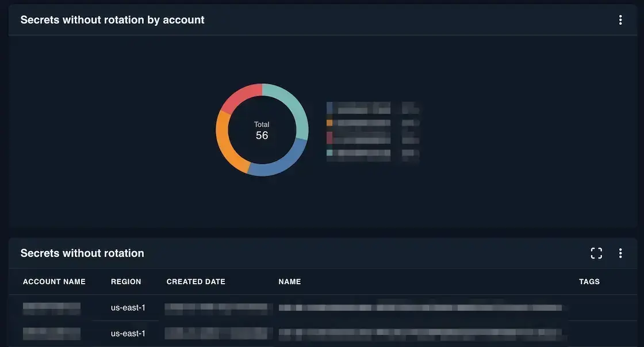Select the Secrets without rotation by account title

point(112,18)
